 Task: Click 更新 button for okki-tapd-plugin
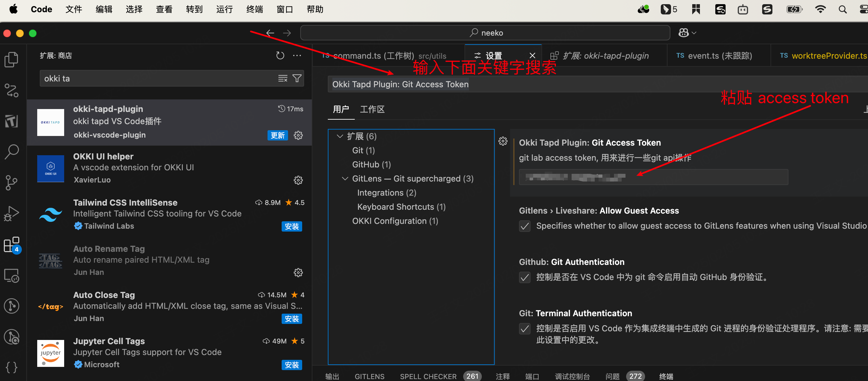(277, 135)
